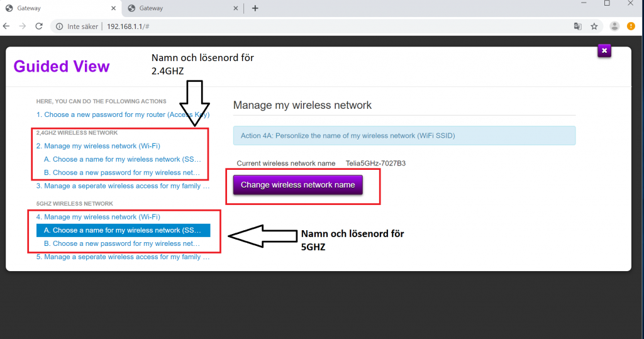Screen dimensions: 644x339
Task: Bookmark this page with the star icon
Action: 594,26
